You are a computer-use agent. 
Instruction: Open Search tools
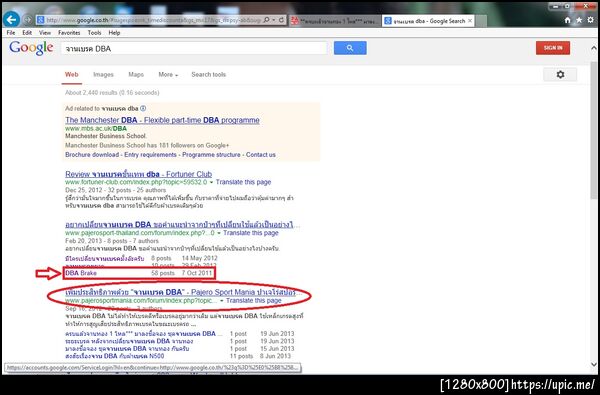click(209, 75)
